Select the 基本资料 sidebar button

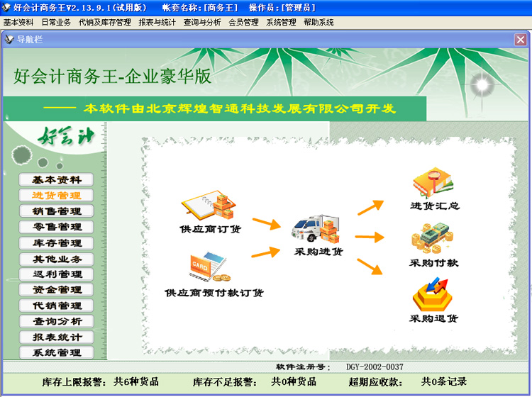click(56, 179)
